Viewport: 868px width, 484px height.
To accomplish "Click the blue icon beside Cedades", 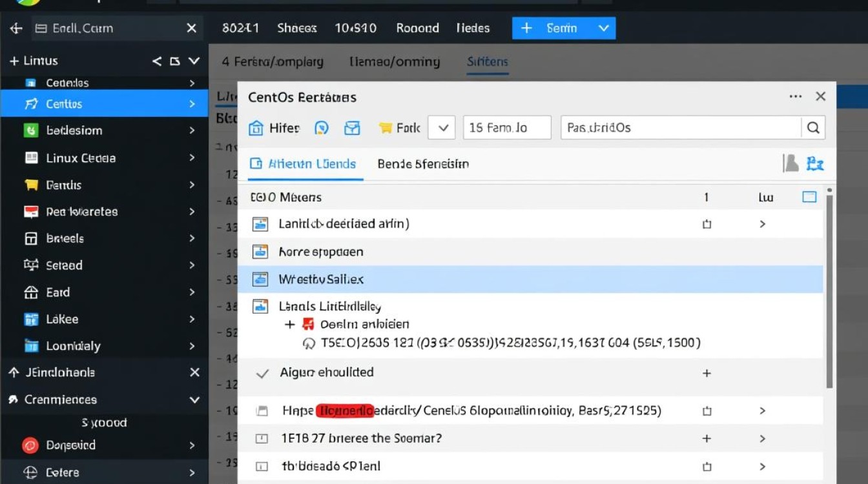I will tap(30, 83).
